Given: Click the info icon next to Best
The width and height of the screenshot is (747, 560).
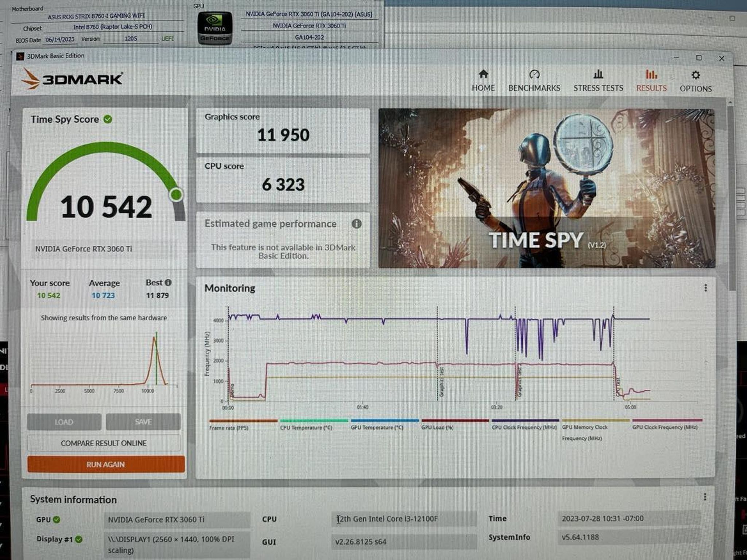Looking at the screenshot, I should (x=168, y=283).
